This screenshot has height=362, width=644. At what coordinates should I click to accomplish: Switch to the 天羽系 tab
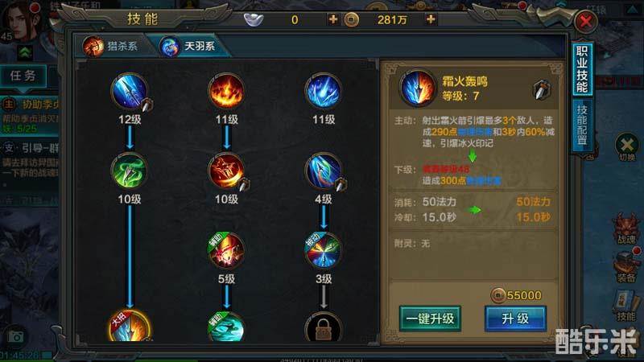click(x=190, y=46)
